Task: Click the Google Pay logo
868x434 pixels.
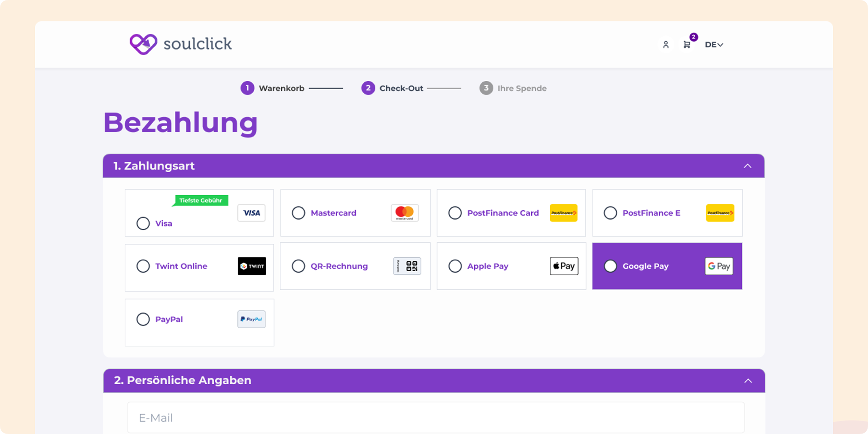Action: 719,266
